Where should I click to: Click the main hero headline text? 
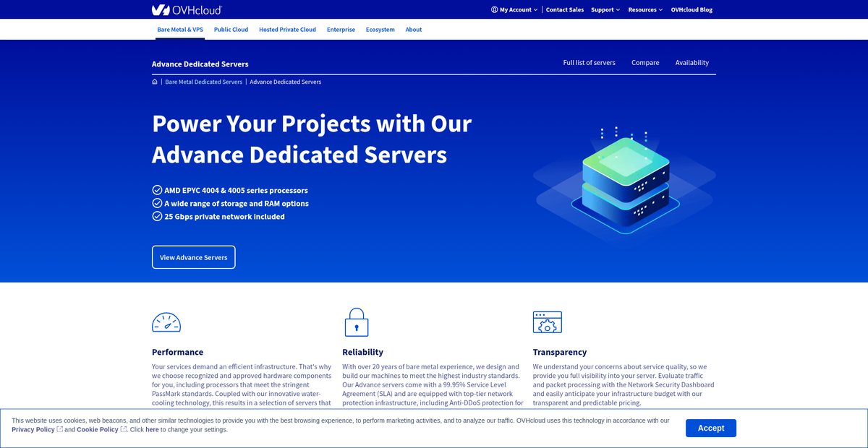point(312,139)
